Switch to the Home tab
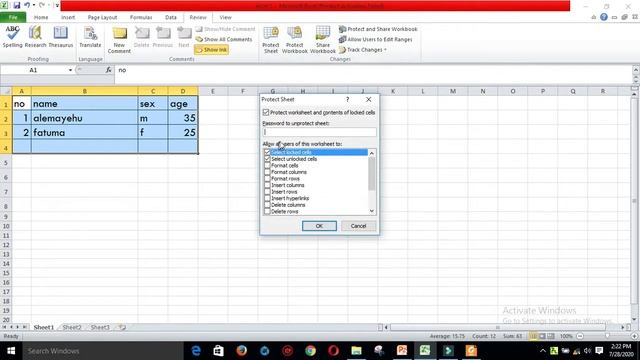 click(41, 18)
